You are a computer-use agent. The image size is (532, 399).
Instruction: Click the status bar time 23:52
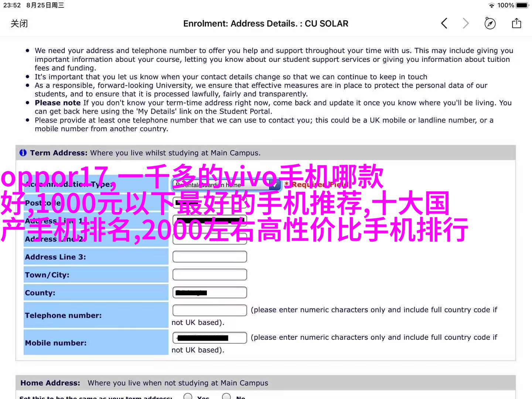pyautogui.click(x=12, y=5)
